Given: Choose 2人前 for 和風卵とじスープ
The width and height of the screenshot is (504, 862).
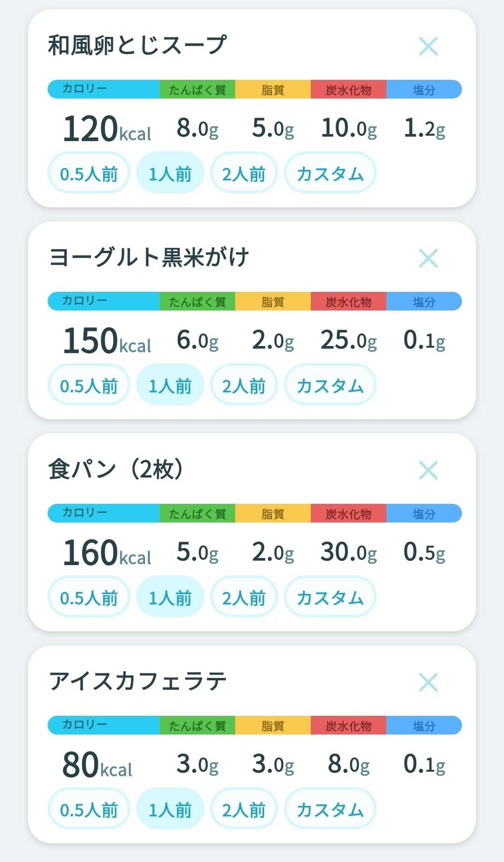Looking at the screenshot, I should click(244, 173).
